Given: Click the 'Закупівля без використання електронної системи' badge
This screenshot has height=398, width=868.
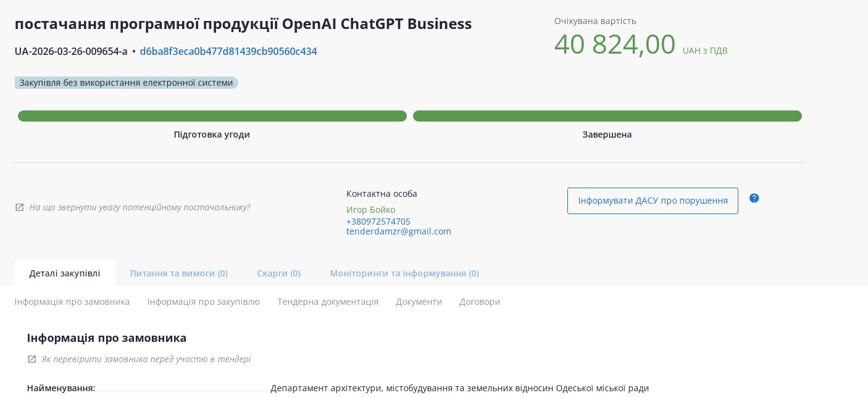Looking at the screenshot, I should (126, 83).
